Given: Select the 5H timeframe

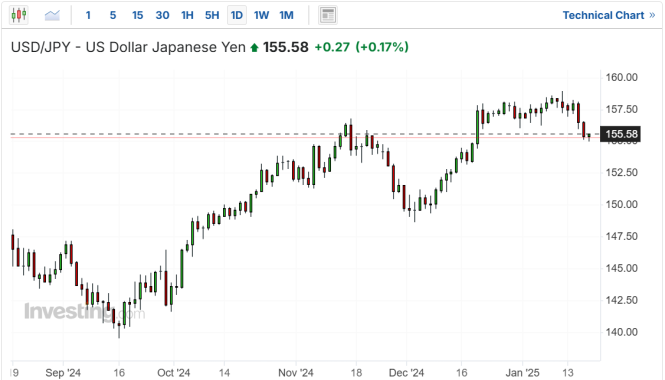Looking at the screenshot, I should coord(212,16).
